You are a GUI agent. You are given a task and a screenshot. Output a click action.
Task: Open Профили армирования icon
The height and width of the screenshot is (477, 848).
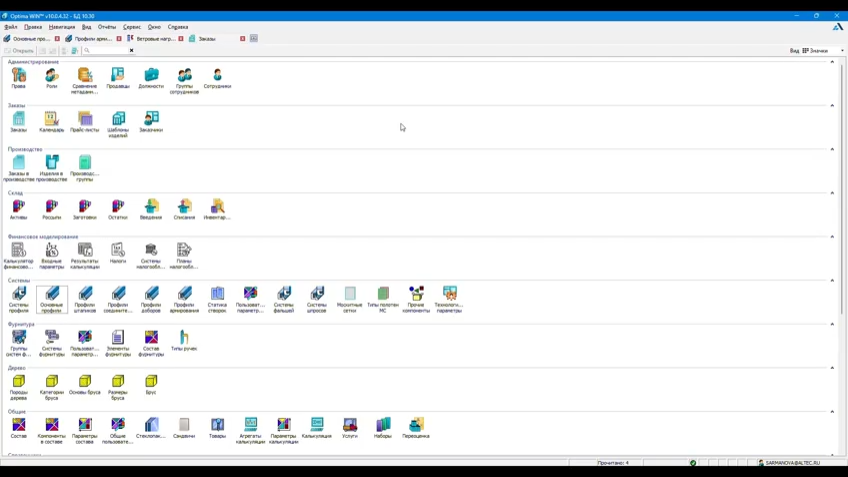pos(184,300)
